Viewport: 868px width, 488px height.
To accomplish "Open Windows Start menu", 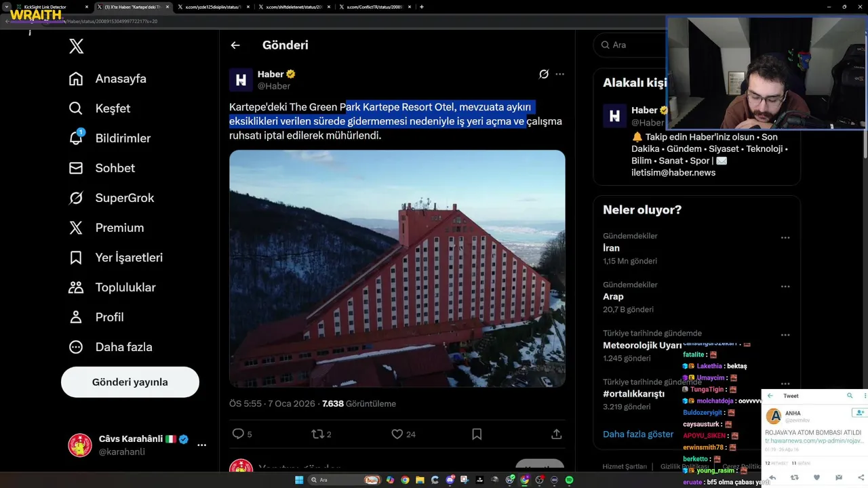I will point(298,480).
